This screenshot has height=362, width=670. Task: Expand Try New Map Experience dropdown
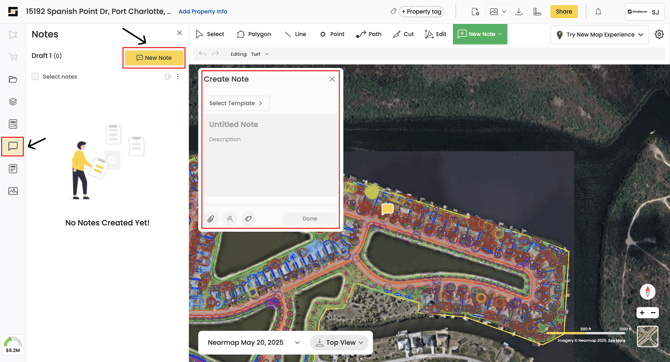pyautogui.click(x=599, y=35)
